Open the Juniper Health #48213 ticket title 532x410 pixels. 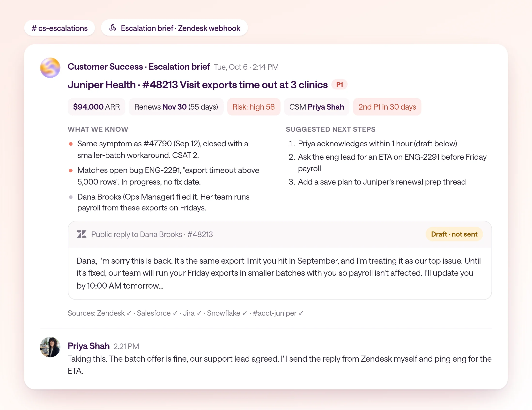click(x=198, y=85)
